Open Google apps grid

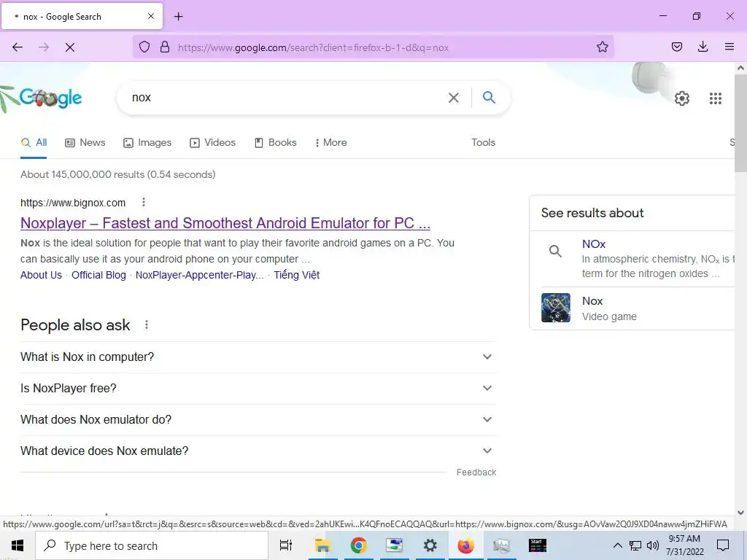(x=715, y=98)
